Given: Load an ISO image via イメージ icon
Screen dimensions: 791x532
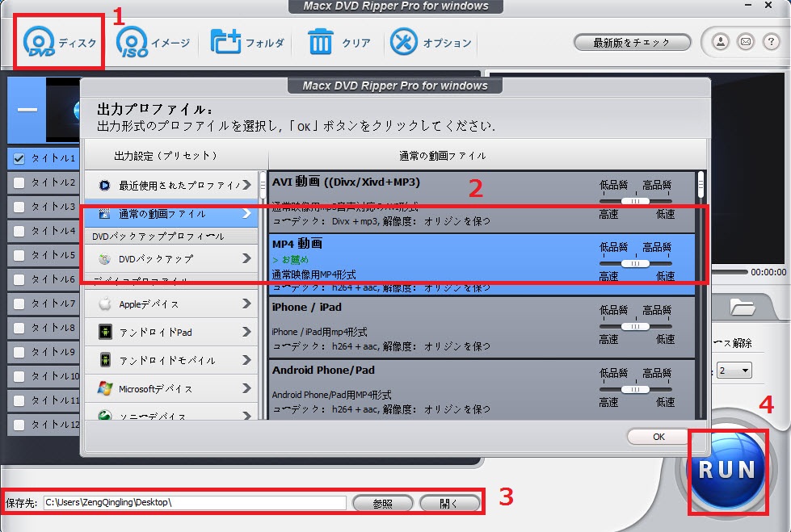Looking at the screenshot, I should 132,41.
